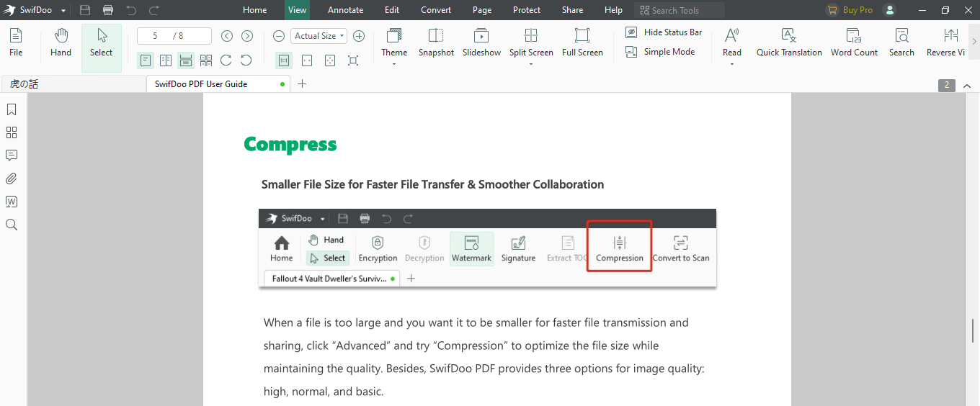Select the fit-to-window frame icon beside fit page
The image size is (980, 406).
[x=353, y=60]
